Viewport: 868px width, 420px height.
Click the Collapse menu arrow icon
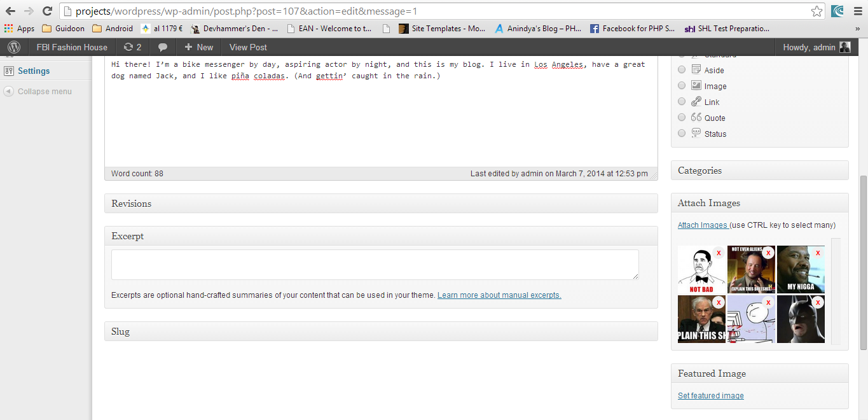8,91
